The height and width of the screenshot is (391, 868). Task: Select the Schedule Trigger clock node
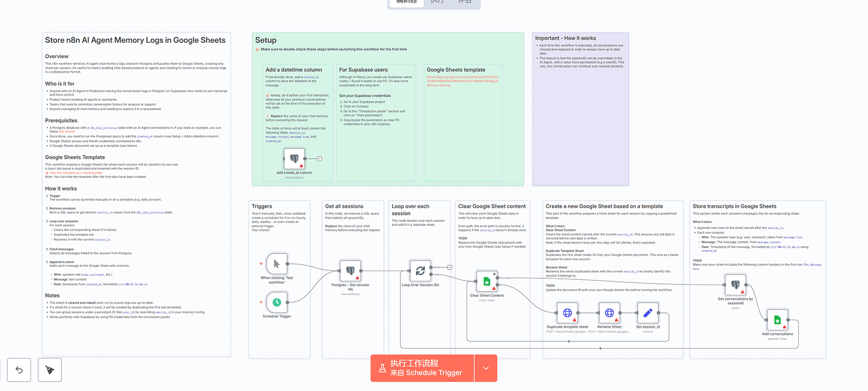click(276, 302)
